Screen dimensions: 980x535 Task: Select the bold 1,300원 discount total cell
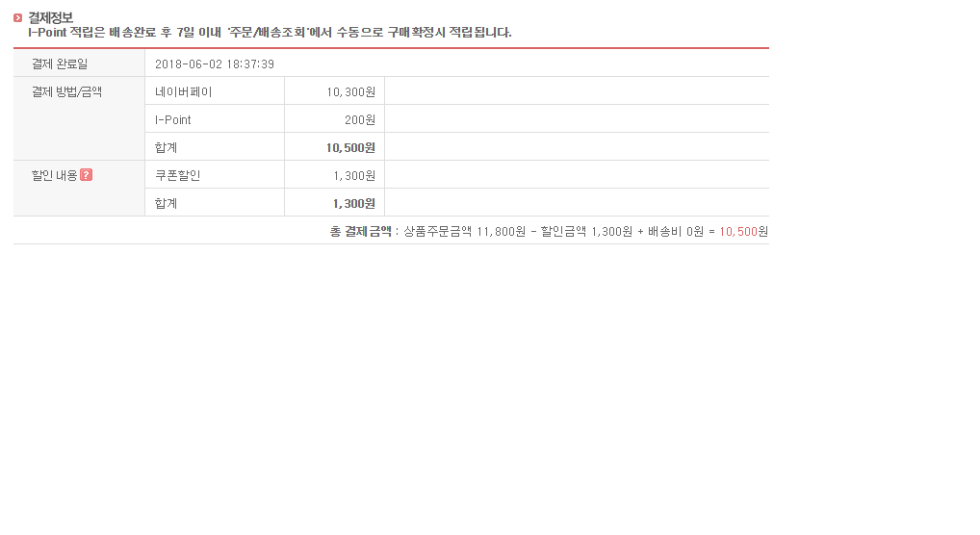(x=353, y=203)
